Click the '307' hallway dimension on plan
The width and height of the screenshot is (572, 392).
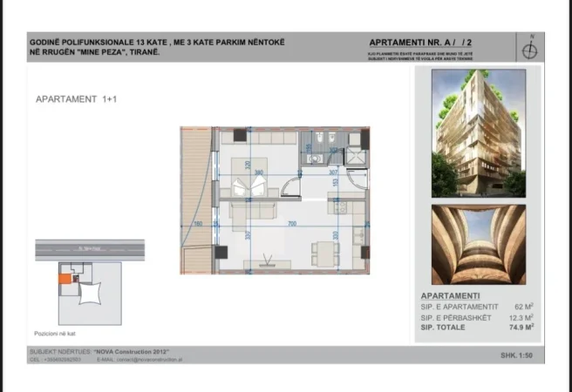333,172
